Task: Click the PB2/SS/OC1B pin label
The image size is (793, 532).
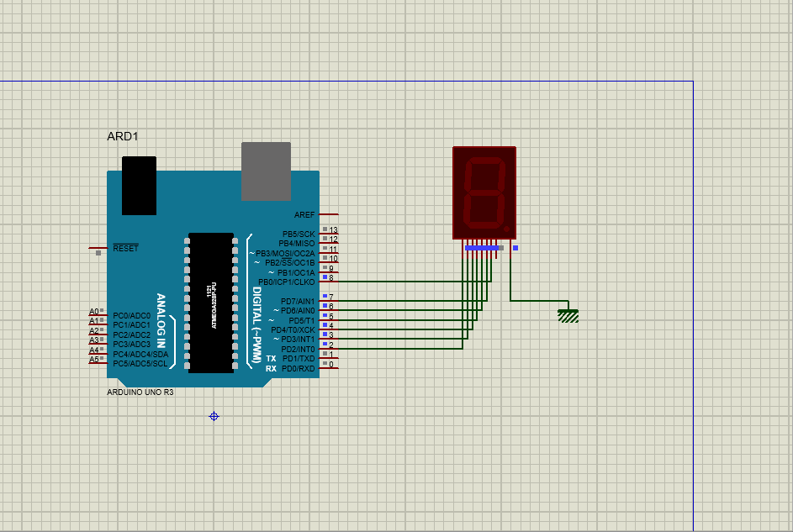Action: click(290, 263)
